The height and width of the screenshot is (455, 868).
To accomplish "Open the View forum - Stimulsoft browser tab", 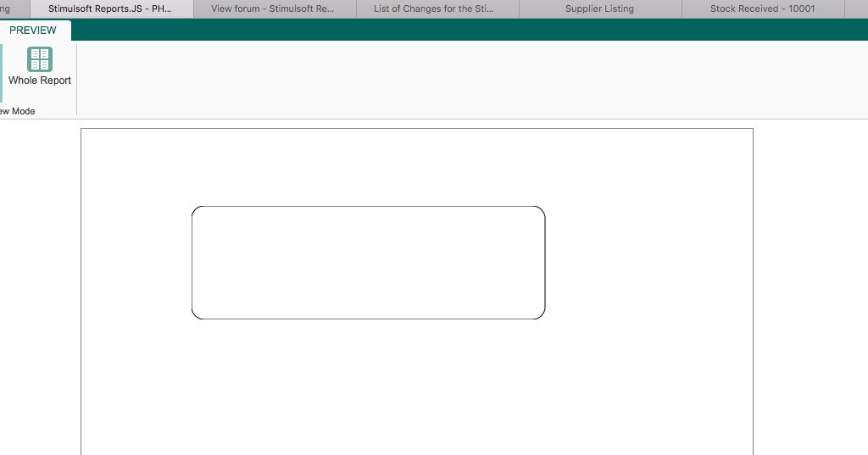I will click(274, 8).
